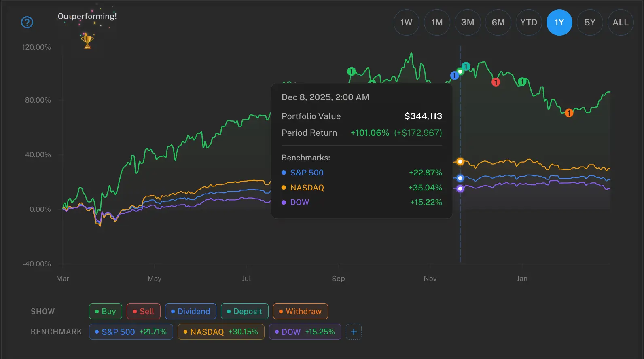Click the DOW line hover point
This screenshot has height=359, width=644.
(460, 189)
